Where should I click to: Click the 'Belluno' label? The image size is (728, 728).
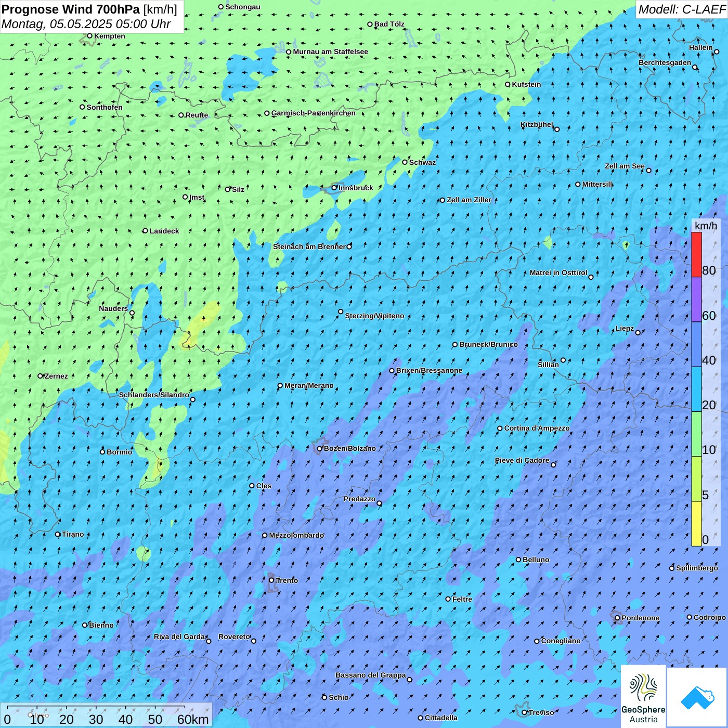click(x=536, y=560)
